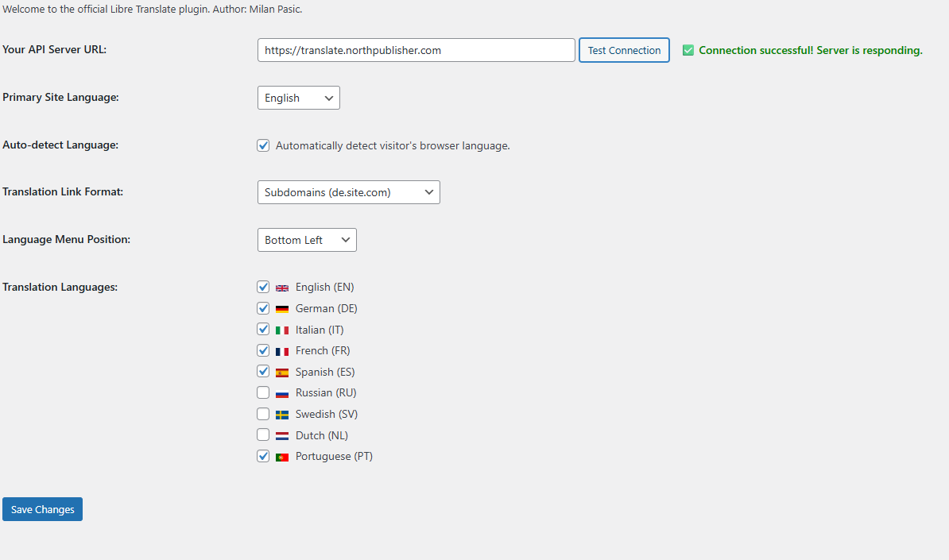Click the green connection success checkmark icon
949x560 pixels.
click(688, 49)
